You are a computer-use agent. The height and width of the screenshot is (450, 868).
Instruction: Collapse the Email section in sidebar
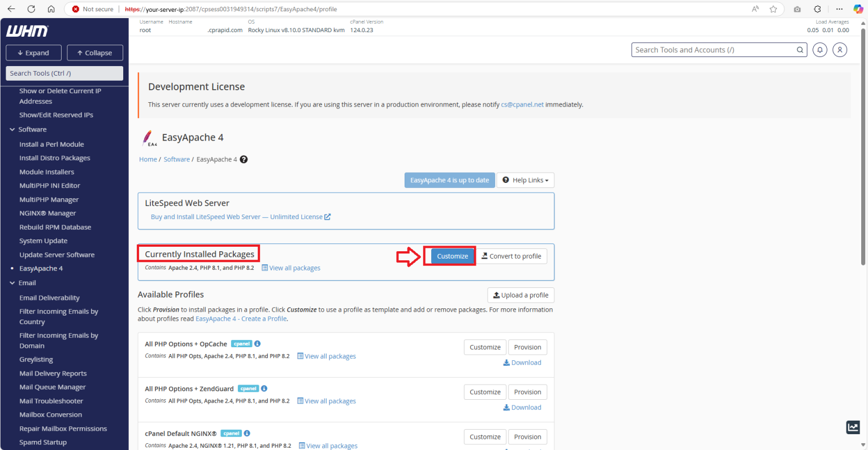coord(12,282)
